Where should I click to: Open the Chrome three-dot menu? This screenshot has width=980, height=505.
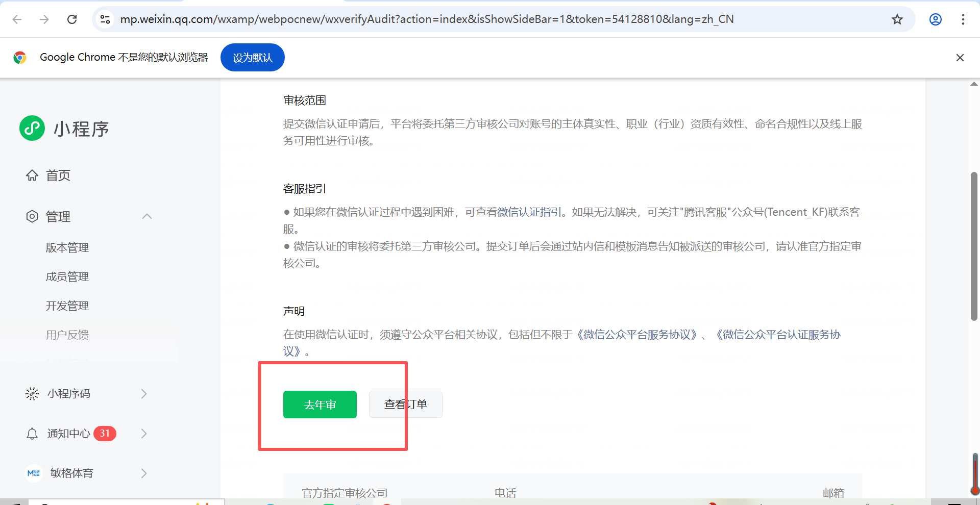coord(963,19)
